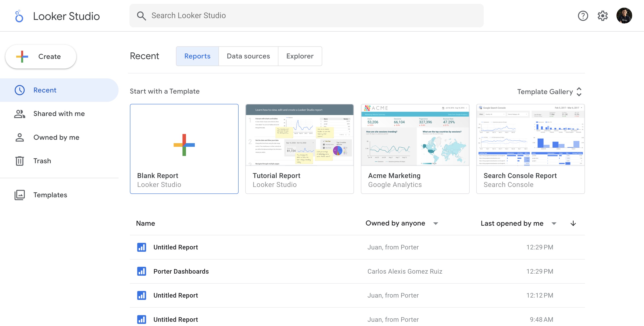Image resolution: width=644 pixels, height=326 pixels.
Task: Click the search magnifier icon
Action: pos(142,15)
